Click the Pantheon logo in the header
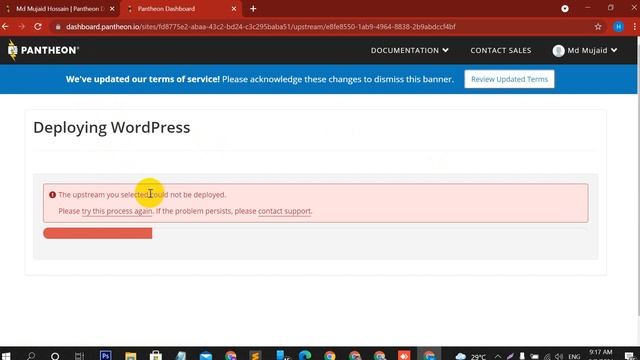640x360 pixels. pyautogui.click(x=43, y=50)
